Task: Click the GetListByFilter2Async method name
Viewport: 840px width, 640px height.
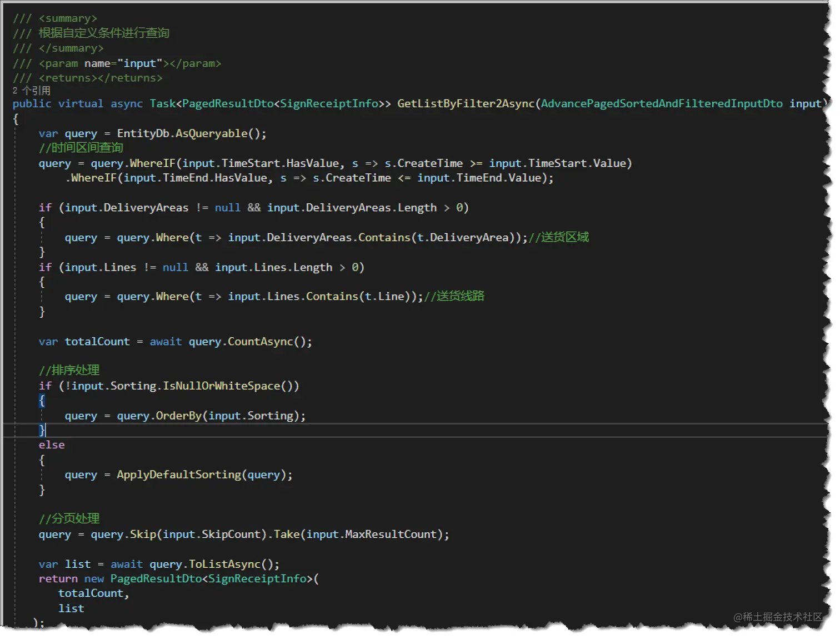Action: point(466,104)
